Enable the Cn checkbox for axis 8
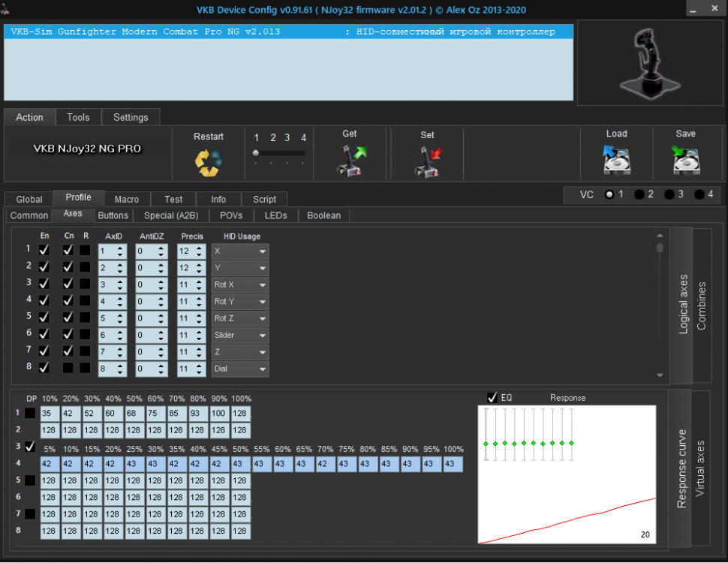The height and width of the screenshot is (563, 728). [x=68, y=369]
